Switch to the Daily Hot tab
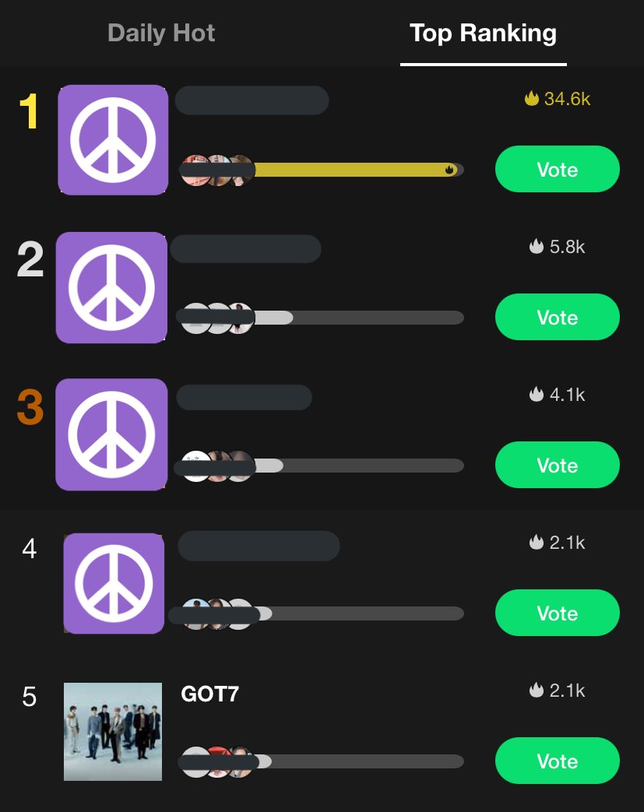 tap(161, 33)
